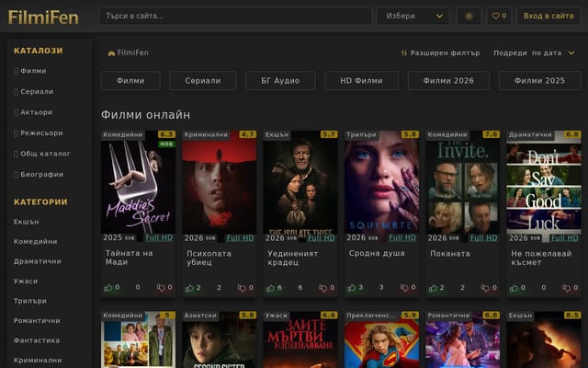Screen dimensions: 588x368
Task: Click the Full HD label on Сродна душа
Action: coord(402,237)
